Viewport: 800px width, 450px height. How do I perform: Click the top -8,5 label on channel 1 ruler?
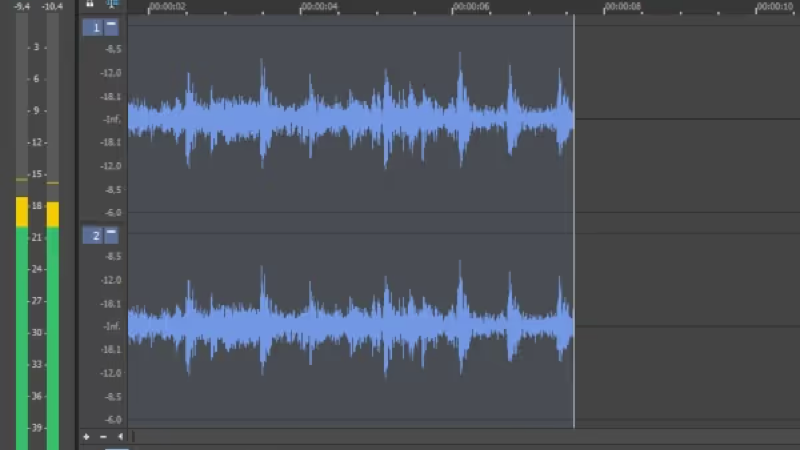pos(113,49)
